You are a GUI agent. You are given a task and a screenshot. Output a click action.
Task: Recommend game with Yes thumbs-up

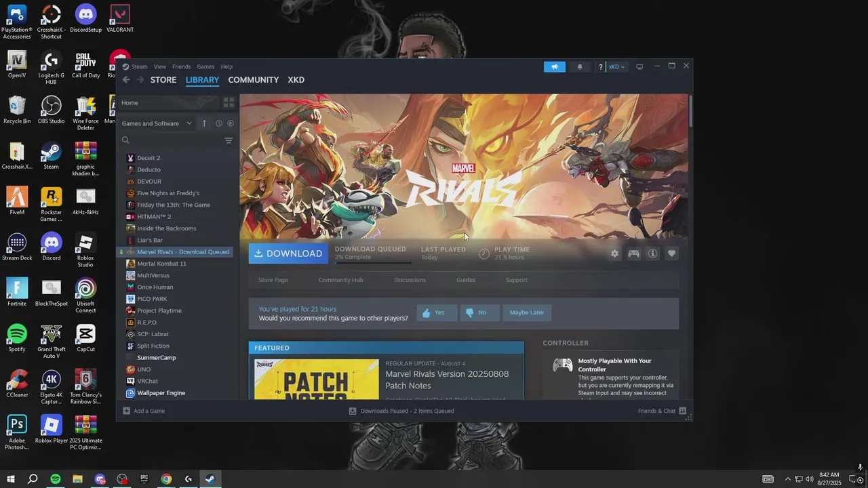[437, 312]
